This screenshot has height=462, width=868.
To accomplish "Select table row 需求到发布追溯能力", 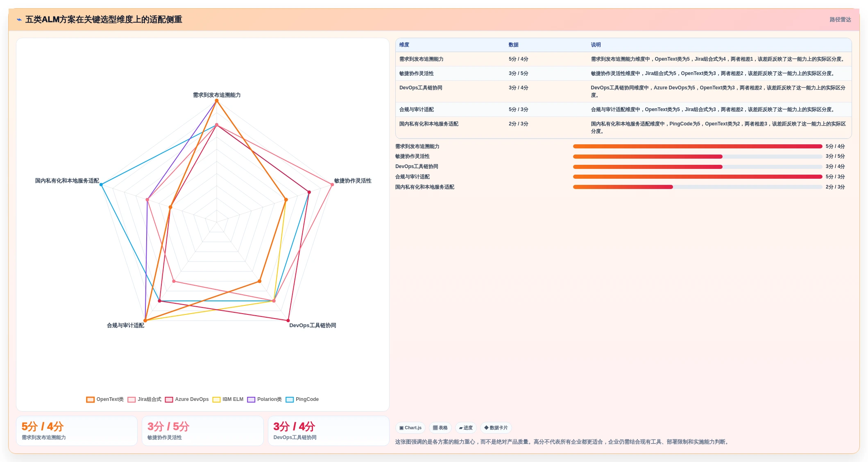I will pos(623,59).
